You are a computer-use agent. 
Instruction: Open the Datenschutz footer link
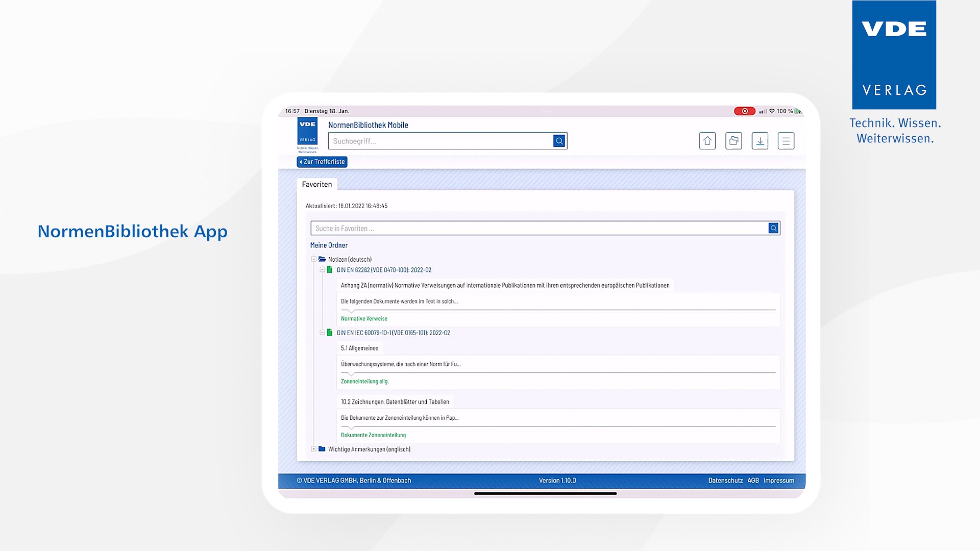(725, 481)
